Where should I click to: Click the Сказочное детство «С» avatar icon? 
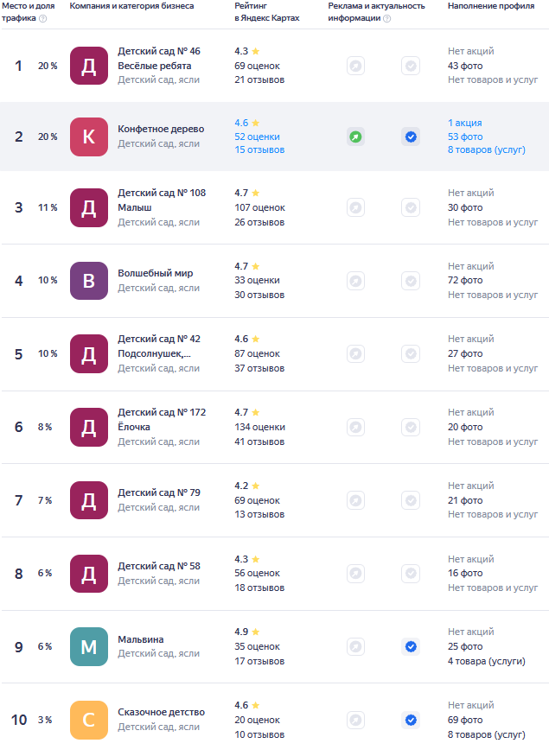(89, 720)
